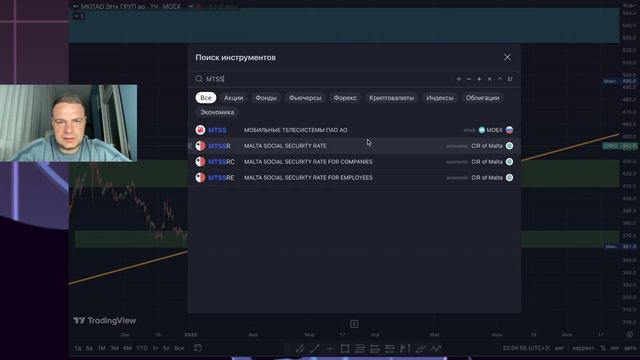Open the timezone 22:06:55 (UTC+3) menu
Viewport: 640px width, 360px height.
(x=527, y=348)
